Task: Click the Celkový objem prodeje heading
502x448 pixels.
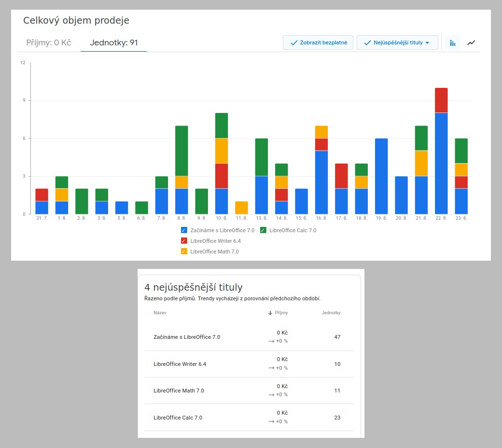Action: click(76, 20)
